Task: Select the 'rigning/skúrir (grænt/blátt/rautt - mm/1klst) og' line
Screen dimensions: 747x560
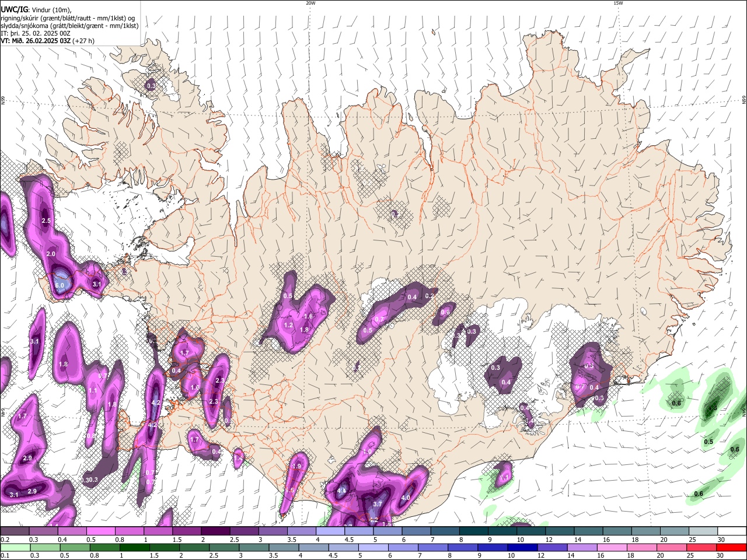Action: tap(68, 18)
